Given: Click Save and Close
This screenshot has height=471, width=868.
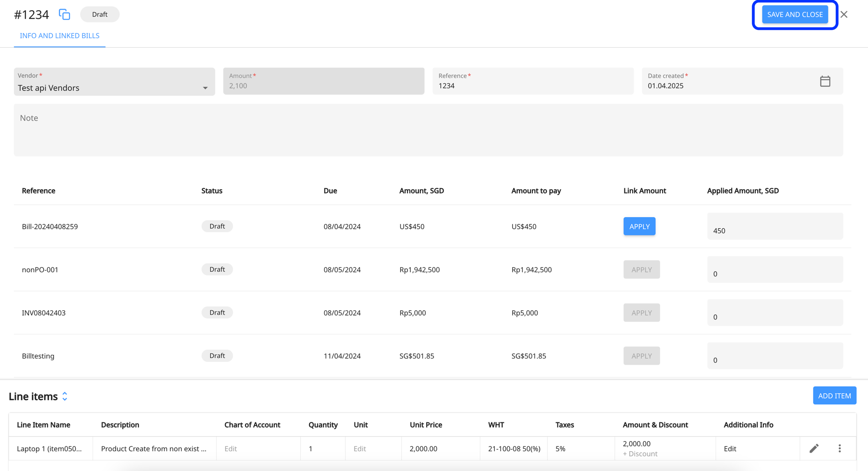Looking at the screenshot, I should click(x=795, y=14).
